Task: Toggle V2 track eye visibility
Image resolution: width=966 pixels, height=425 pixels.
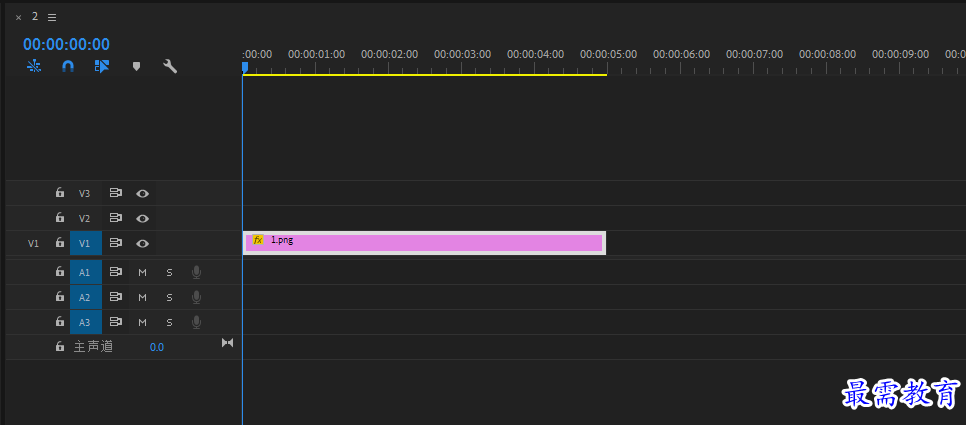Action: (142, 218)
